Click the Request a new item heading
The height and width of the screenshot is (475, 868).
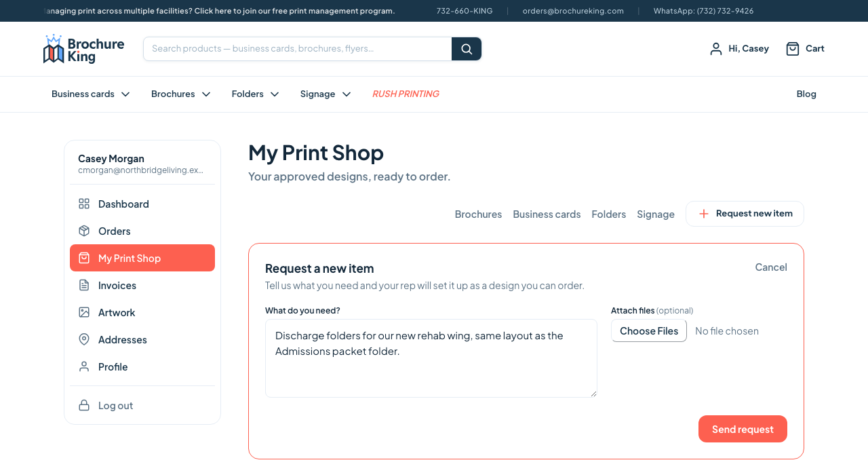click(319, 268)
